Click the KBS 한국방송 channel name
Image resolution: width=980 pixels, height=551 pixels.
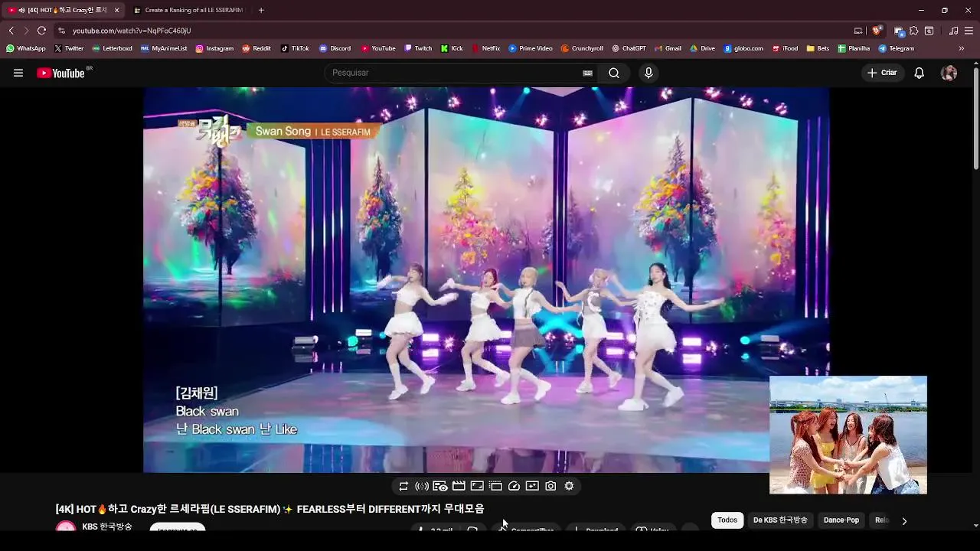107,527
